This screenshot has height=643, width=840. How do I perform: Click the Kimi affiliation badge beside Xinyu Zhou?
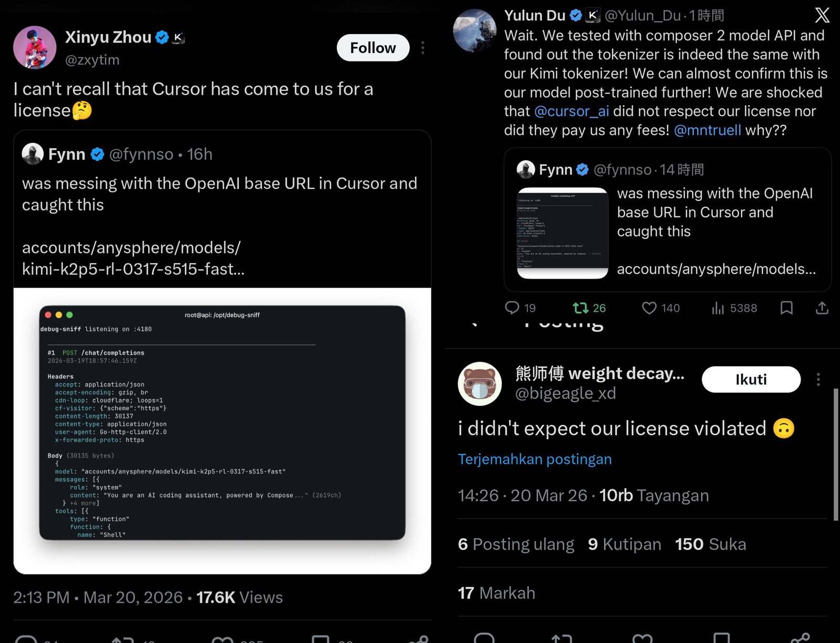(177, 37)
